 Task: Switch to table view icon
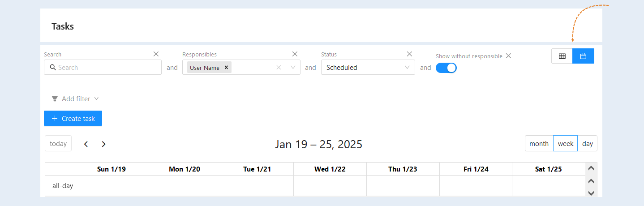coord(562,56)
